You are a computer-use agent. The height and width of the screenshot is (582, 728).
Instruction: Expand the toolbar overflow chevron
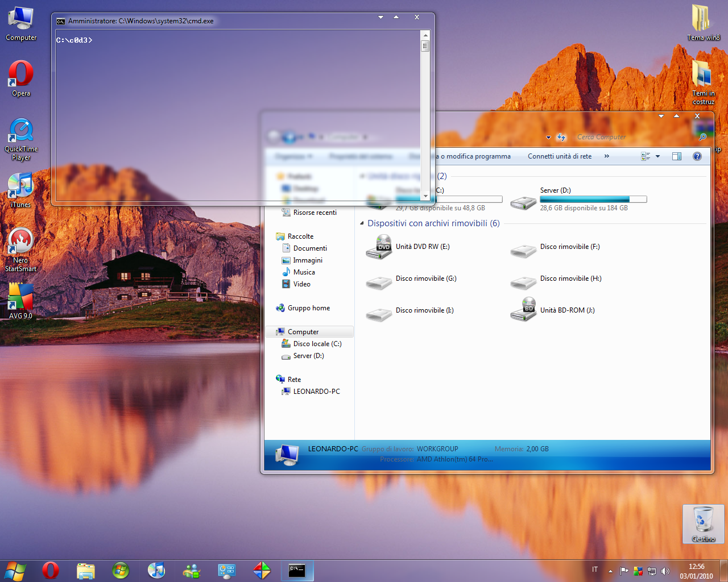point(606,156)
